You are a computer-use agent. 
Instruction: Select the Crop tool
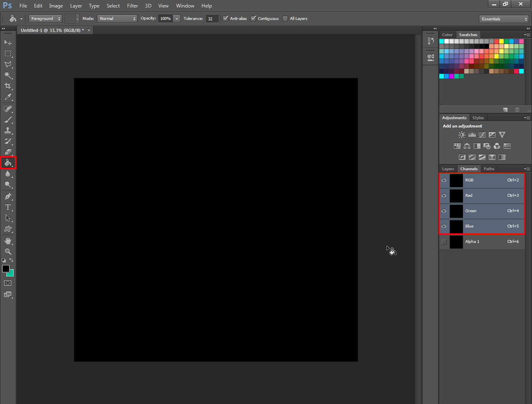(x=7, y=86)
